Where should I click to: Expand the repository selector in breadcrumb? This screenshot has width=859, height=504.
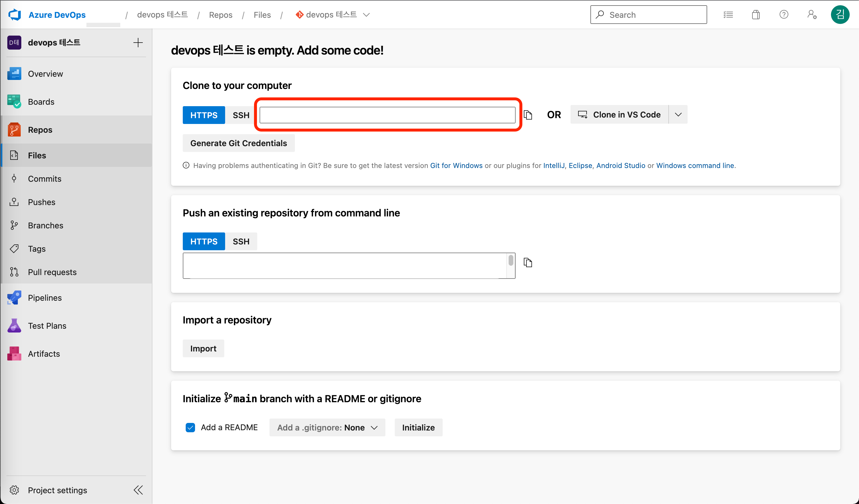click(366, 15)
